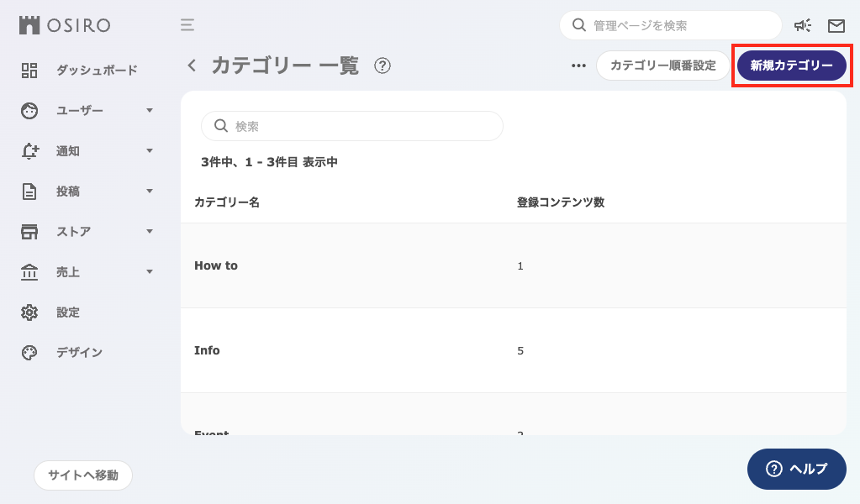Open the デザイン palette icon
The height and width of the screenshot is (504, 860).
(29, 353)
